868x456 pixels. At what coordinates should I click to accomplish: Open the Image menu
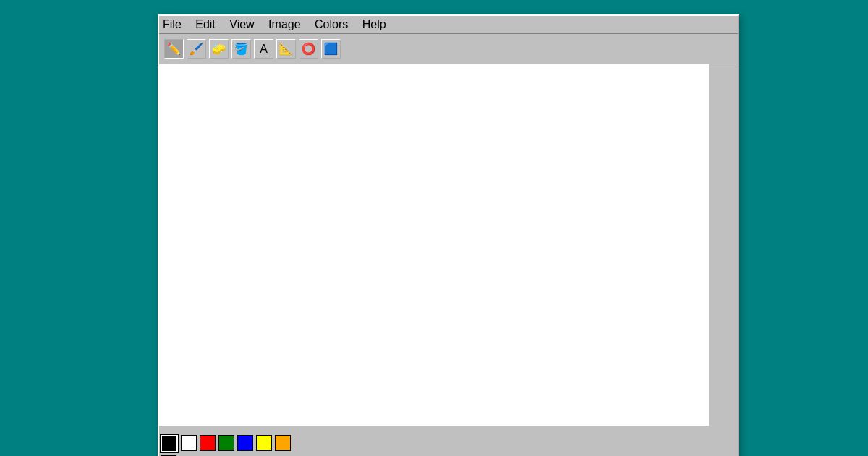284,24
